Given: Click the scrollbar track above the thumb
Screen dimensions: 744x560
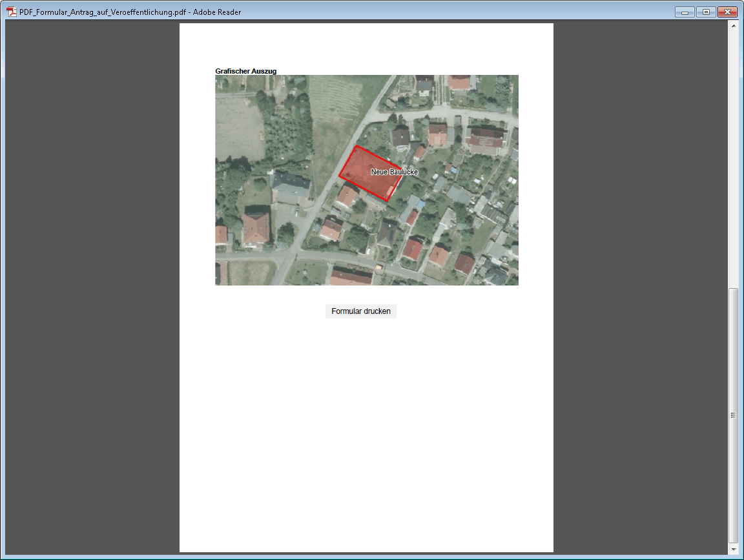Looking at the screenshot, I should 732,155.
